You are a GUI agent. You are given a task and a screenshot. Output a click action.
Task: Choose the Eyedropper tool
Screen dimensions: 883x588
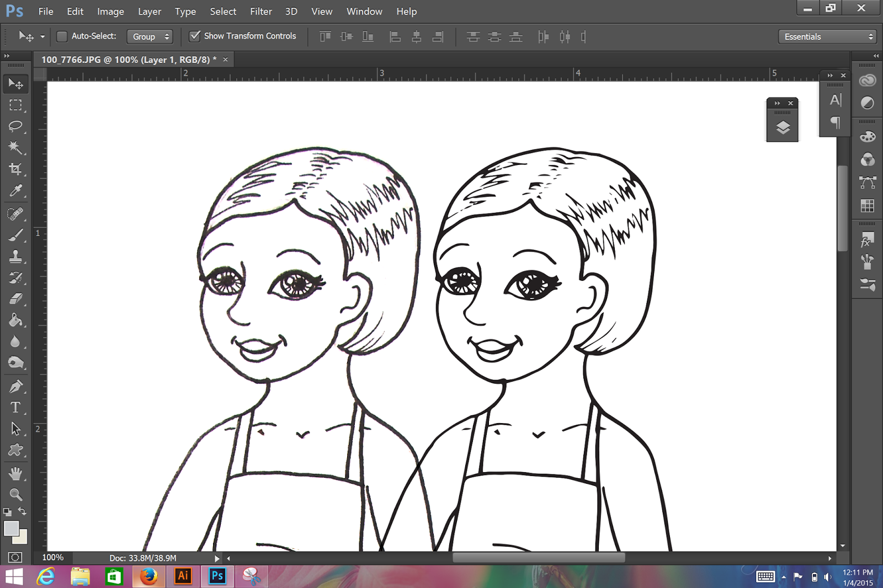[x=15, y=191]
